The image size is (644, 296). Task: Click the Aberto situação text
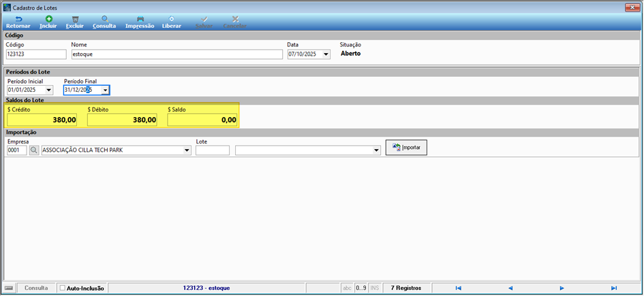point(351,53)
